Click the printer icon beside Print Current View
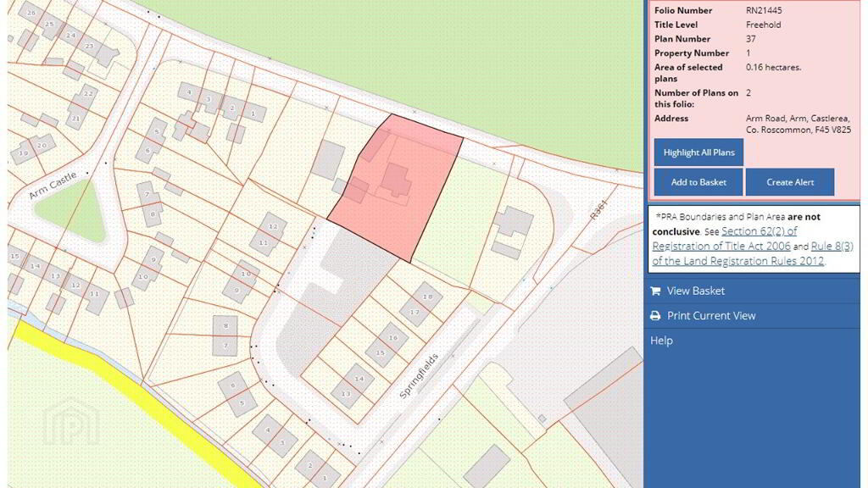 pyautogui.click(x=655, y=316)
